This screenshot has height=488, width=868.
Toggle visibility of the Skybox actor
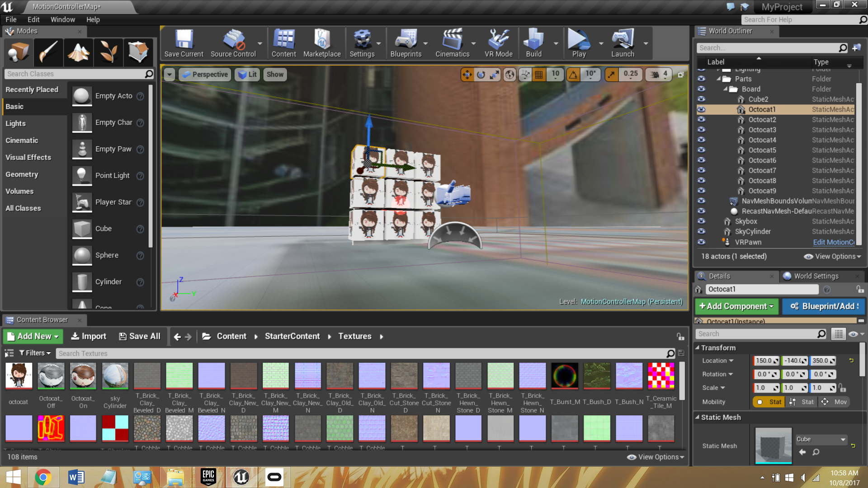(701, 221)
